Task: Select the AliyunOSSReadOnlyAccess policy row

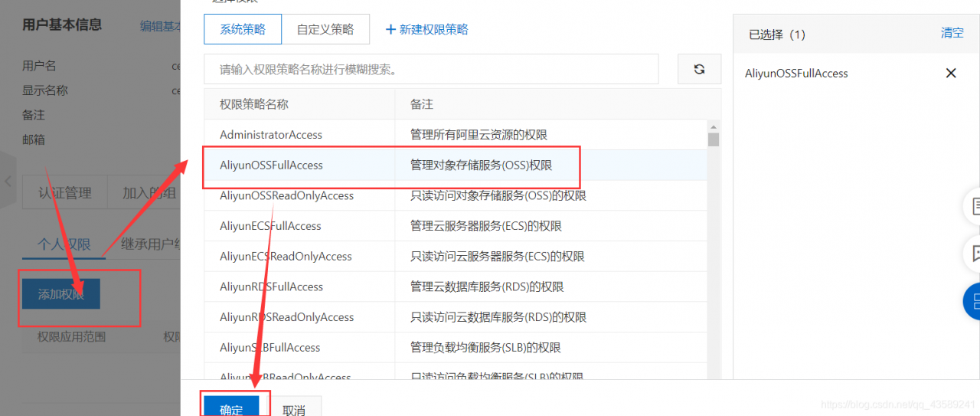Action: coord(456,195)
